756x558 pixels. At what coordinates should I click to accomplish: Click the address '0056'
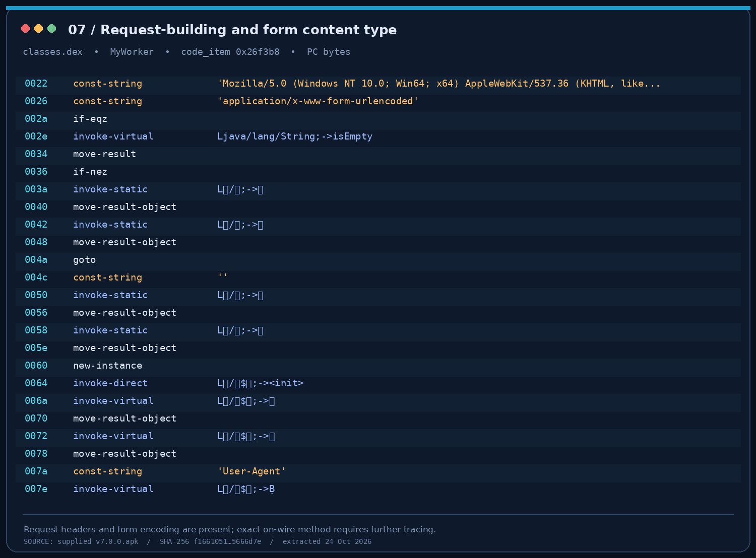(x=36, y=313)
